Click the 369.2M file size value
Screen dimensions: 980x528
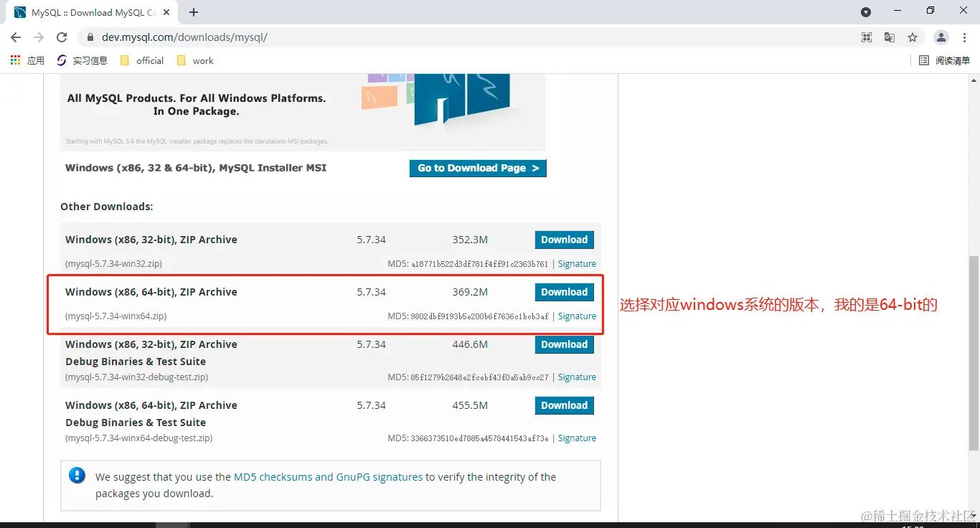tap(470, 292)
